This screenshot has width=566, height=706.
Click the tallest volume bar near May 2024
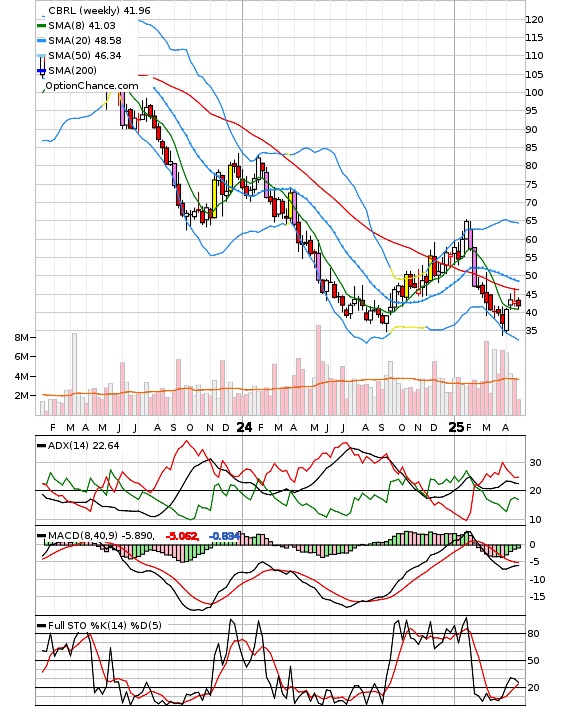tap(318, 370)
